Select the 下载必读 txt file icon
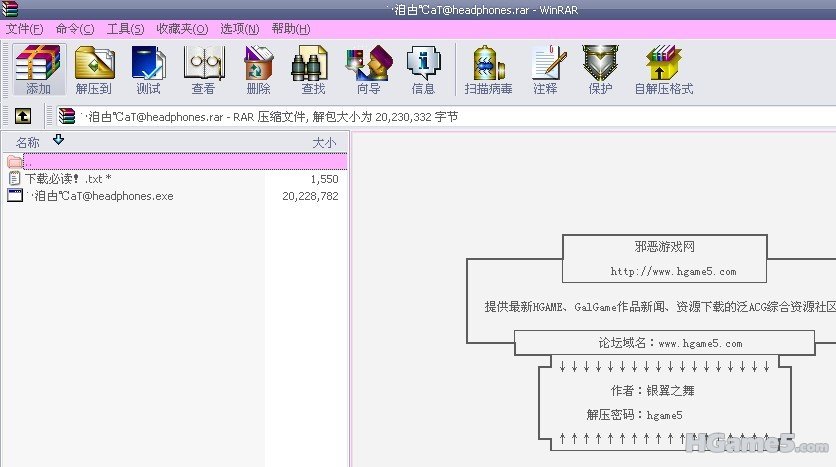The height and width of the screenshot is (467, 836). [14, 178]
